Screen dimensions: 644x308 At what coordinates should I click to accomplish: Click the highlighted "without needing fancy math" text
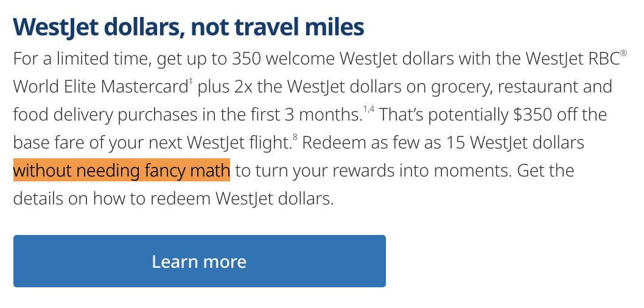[x=121, y=171]
